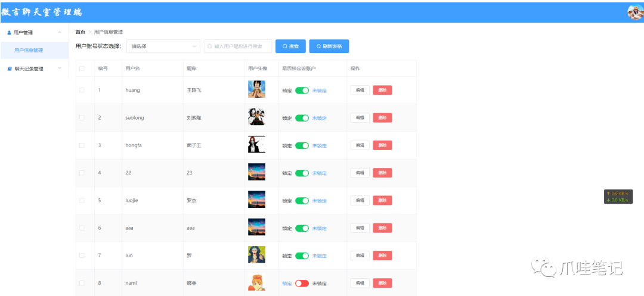Toggle the red lock switch for nami
This screenshot has width=644, height=296.
pos(302,283)
